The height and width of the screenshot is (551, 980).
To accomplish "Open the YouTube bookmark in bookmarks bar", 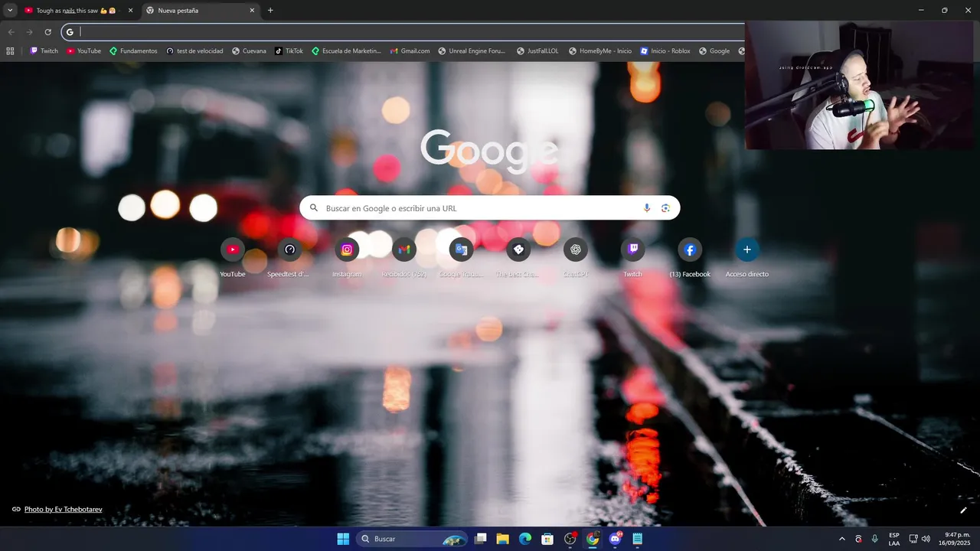I will 83,51.
